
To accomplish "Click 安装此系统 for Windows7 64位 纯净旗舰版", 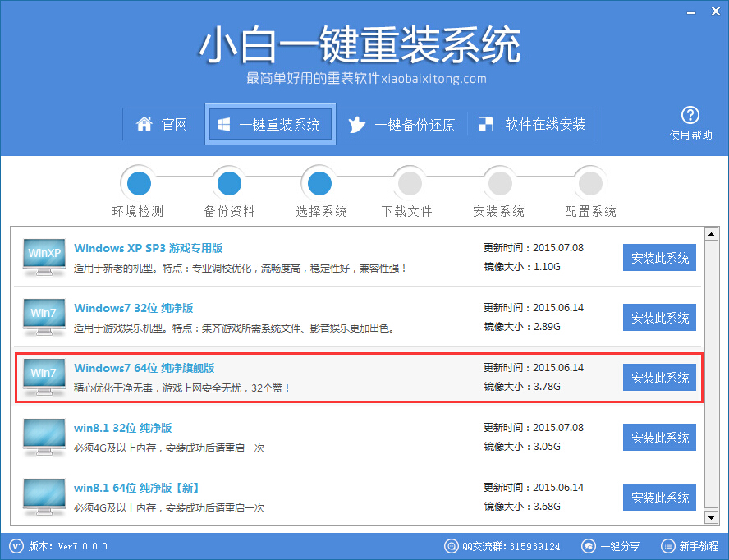I will tap(659, 377).
